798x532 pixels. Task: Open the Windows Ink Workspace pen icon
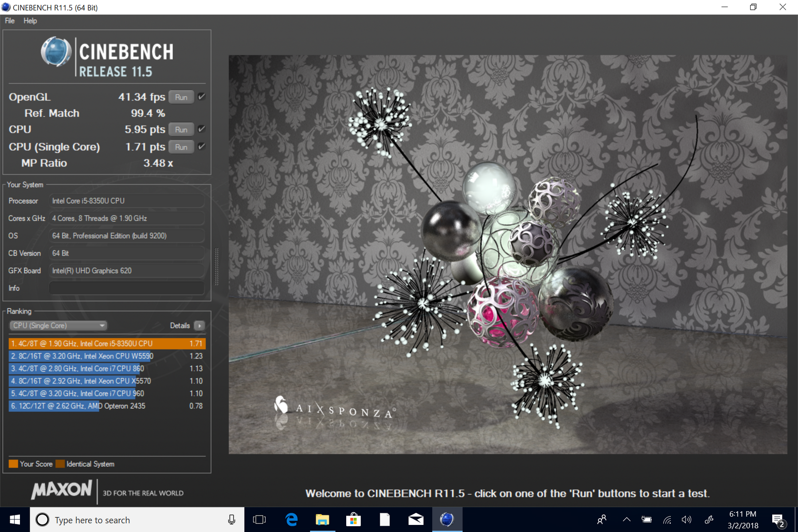[x=709, y=520]
